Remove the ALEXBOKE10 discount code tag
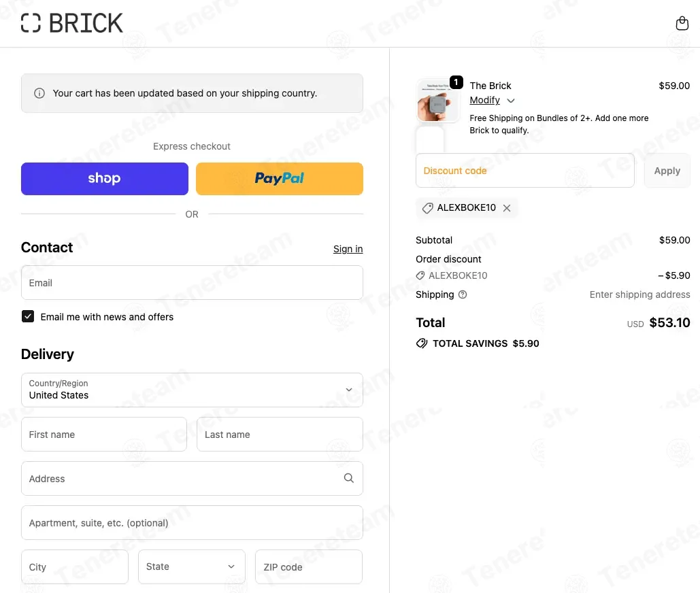The image size is (700, 593). (x=507, y=208)
